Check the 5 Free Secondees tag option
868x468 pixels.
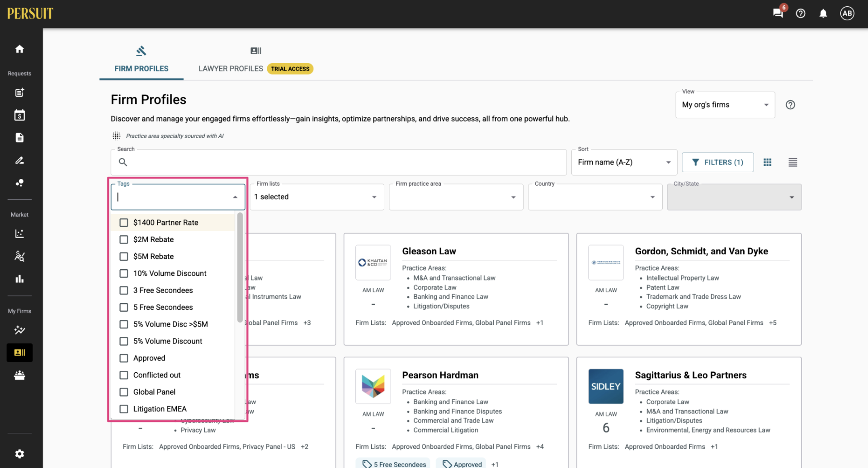coord(123,307)
